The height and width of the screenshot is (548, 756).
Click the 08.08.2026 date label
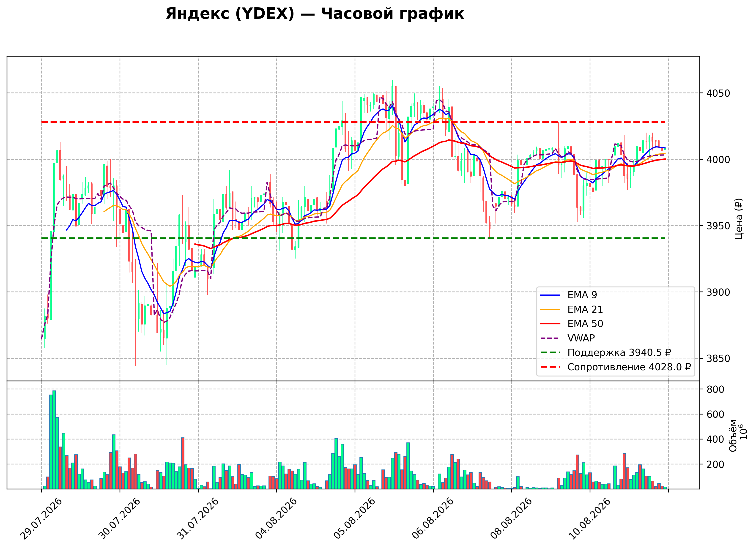pos(511,519)
